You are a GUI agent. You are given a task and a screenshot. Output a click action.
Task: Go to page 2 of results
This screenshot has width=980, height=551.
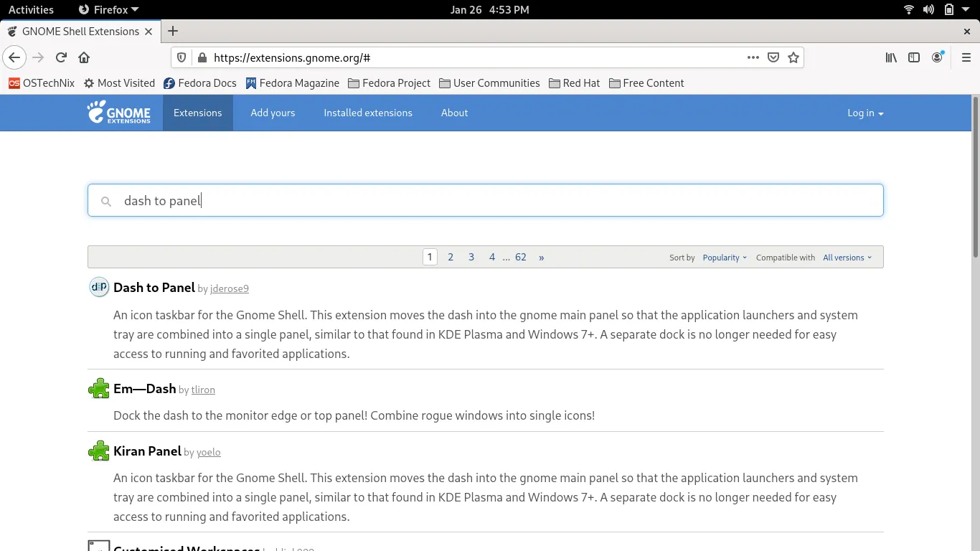(x=451, y=256)
